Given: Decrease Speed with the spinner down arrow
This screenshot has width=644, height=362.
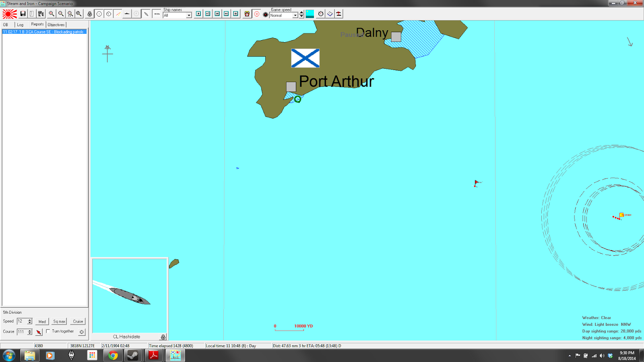Looking at the screenshot, I should point(30,323).
